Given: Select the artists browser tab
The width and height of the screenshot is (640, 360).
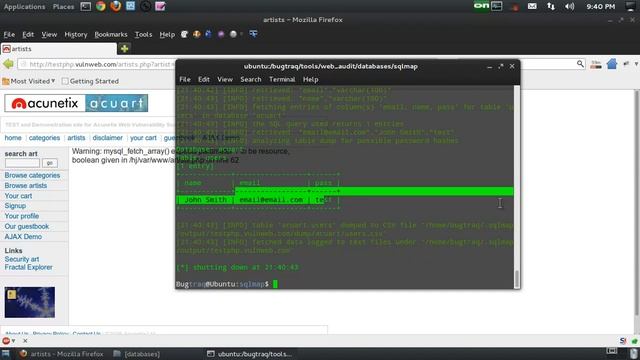Looking at the screenshot, I should 58,49.
